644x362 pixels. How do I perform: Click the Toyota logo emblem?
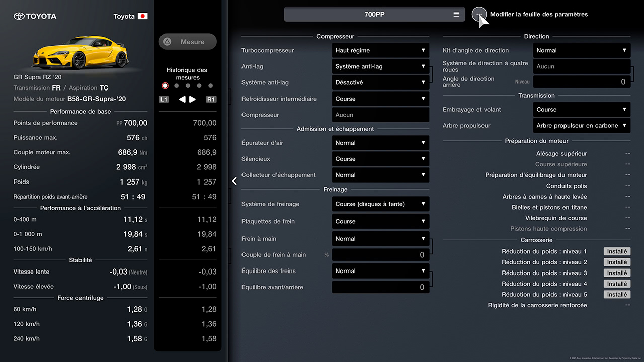click(19, 16)
